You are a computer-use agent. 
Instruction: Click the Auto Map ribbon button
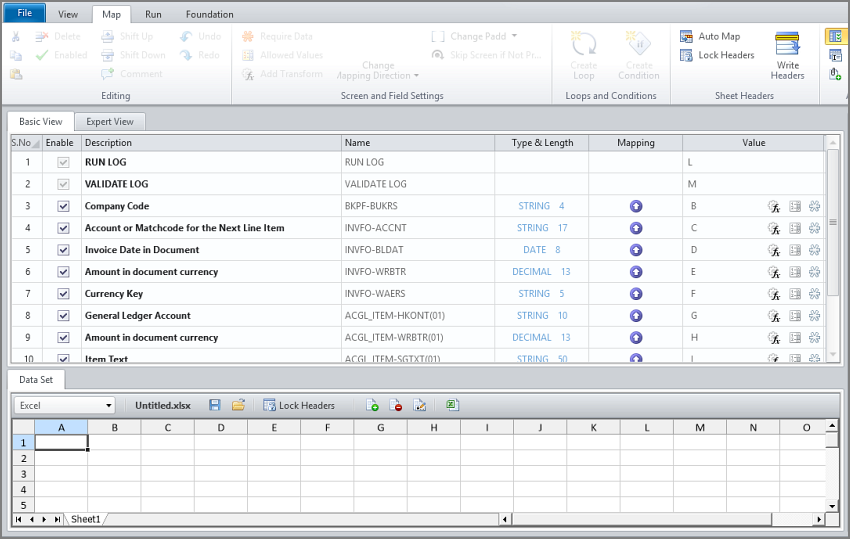710,36
